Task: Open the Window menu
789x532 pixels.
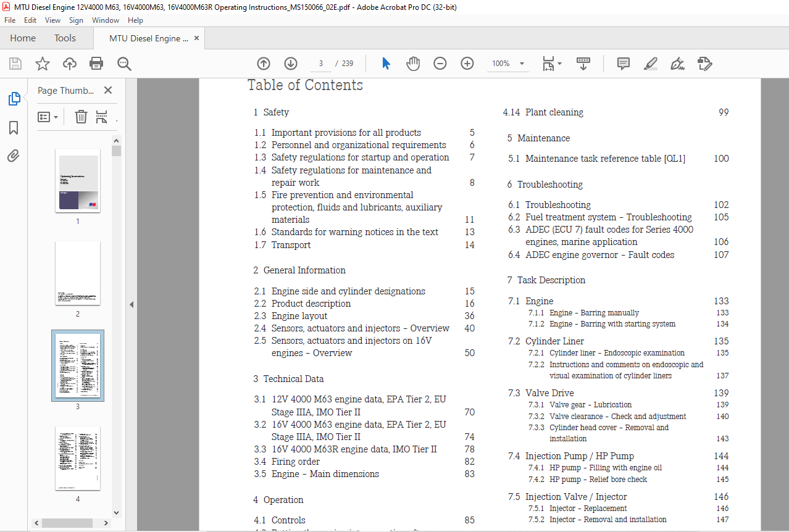Action: (106, 20)
